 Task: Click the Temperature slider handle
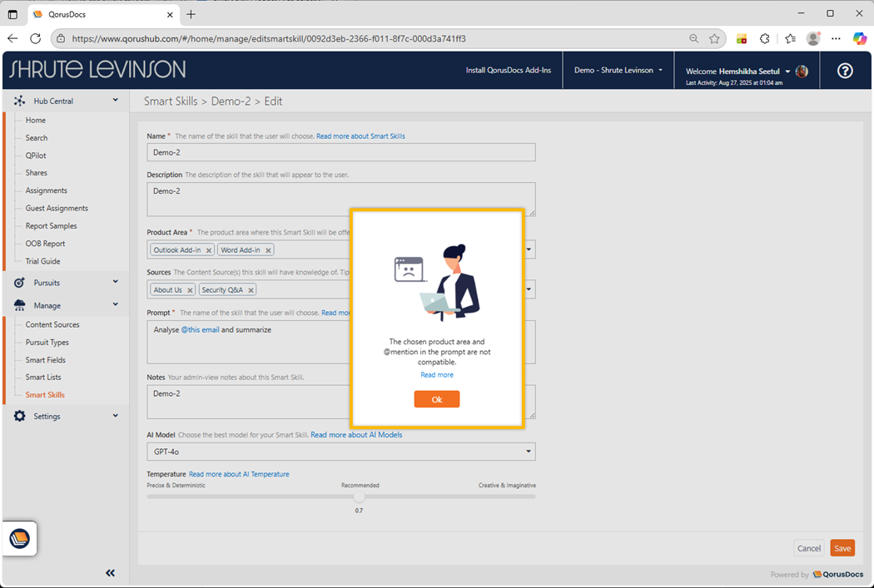[359, 497]
